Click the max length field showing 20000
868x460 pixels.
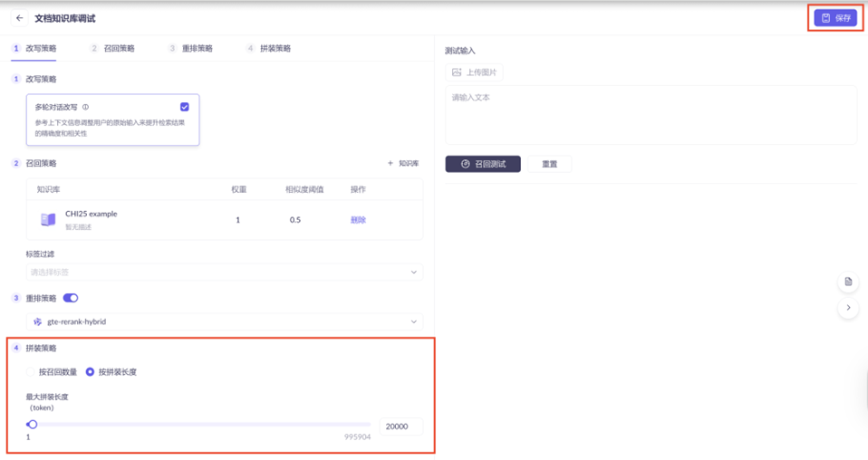400,426
